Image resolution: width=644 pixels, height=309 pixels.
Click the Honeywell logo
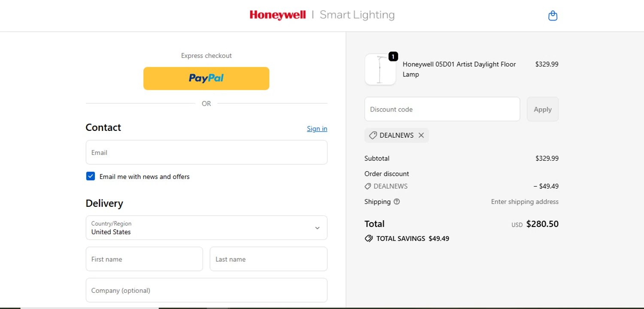tap(278, 15)
